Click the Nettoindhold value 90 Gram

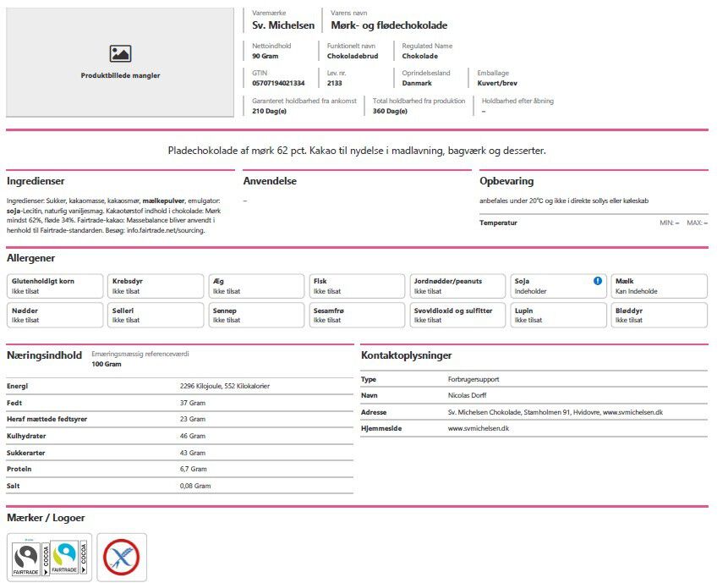click(x=265, y=56)
